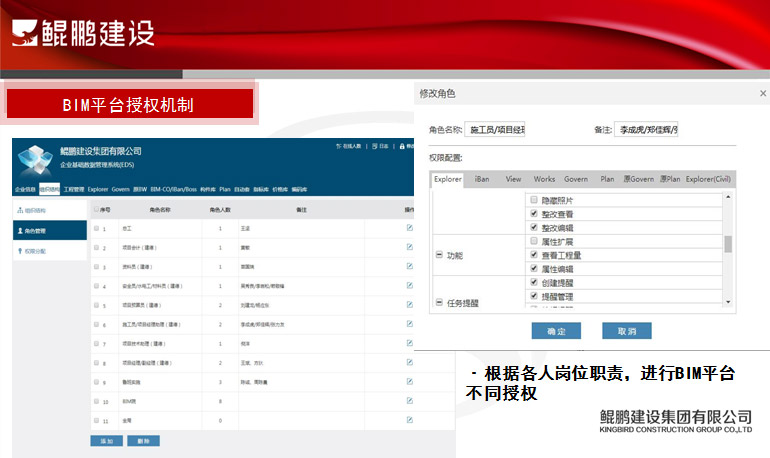The width and height of the screenshot is (770, 458).
Task: Open 工程管理 in top navigation
Action: pyautogui.click(x=74, y=189)
